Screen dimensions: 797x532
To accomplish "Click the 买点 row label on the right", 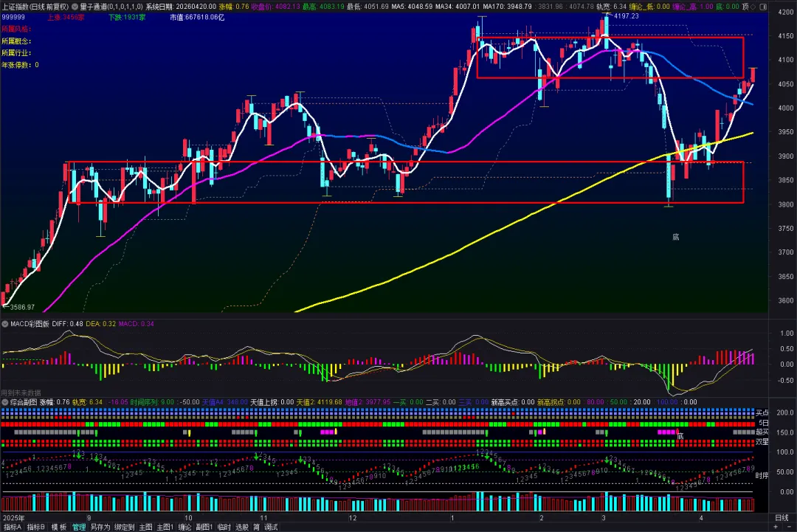I will coord(762,412).
